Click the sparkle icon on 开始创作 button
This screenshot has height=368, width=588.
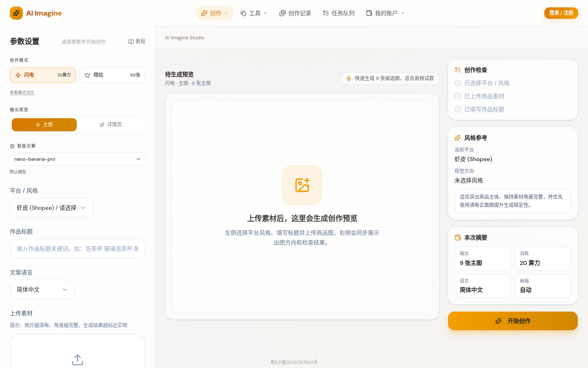tap(499, 321)
